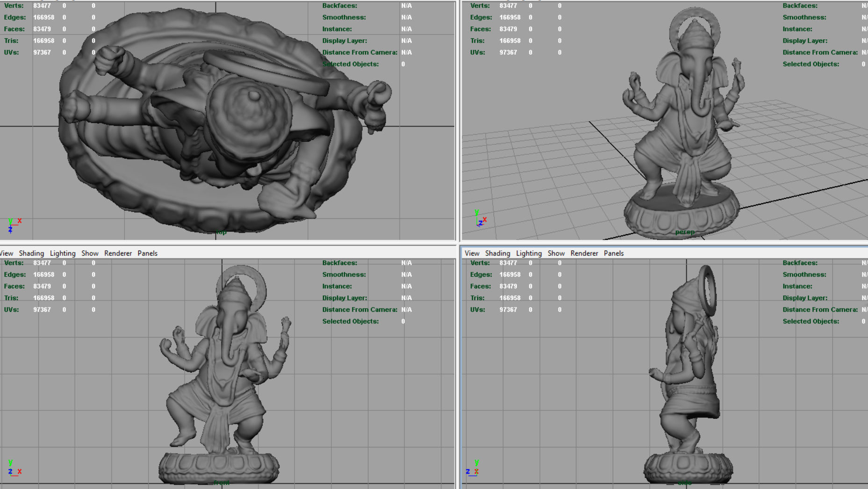Viewport: 868px width, 489px height.
Task: Click 'Backfaces:' label in side viewport HUD
Action: pos(800,263)
